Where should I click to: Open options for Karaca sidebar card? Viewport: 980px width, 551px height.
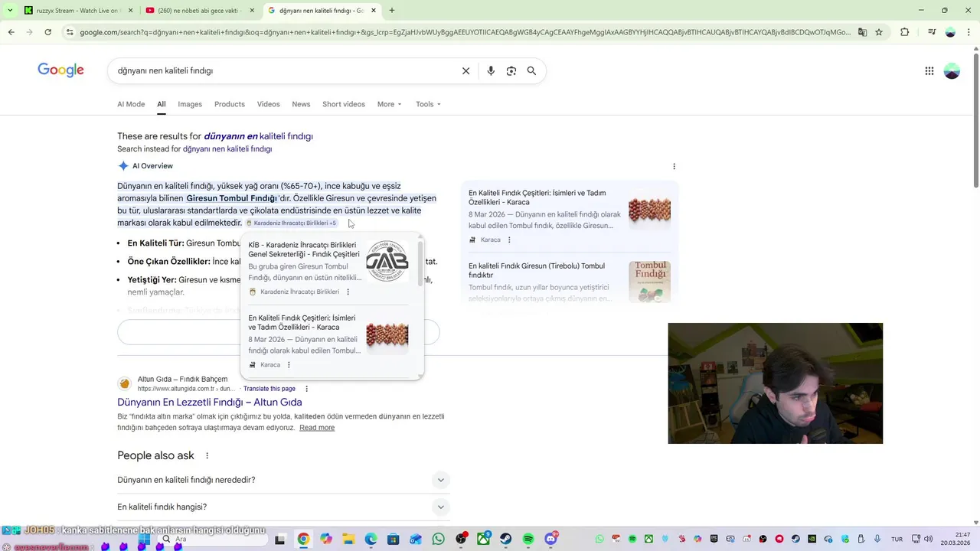pyautogui.click(x=509, y=240)
